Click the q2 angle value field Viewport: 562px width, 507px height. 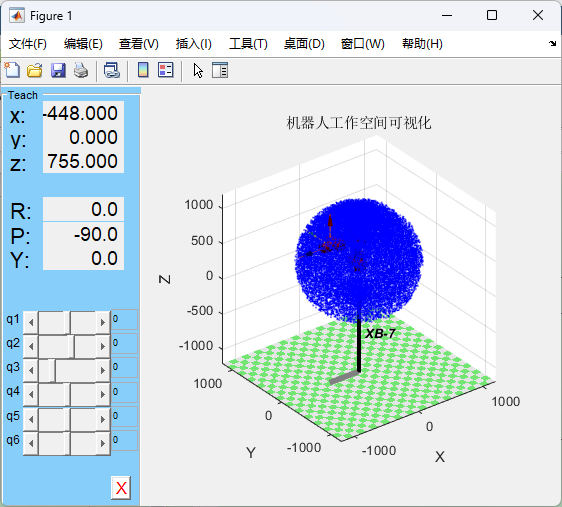124,343
